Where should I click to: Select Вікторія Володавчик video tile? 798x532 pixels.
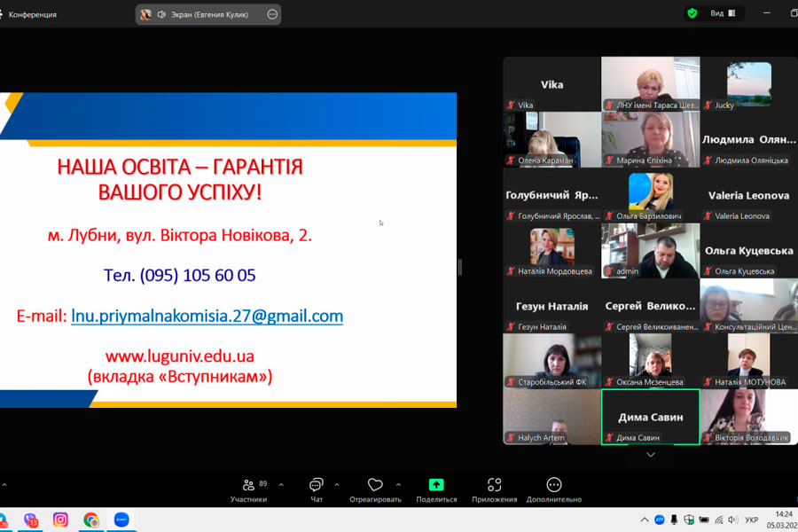click(x=748, y=417)
